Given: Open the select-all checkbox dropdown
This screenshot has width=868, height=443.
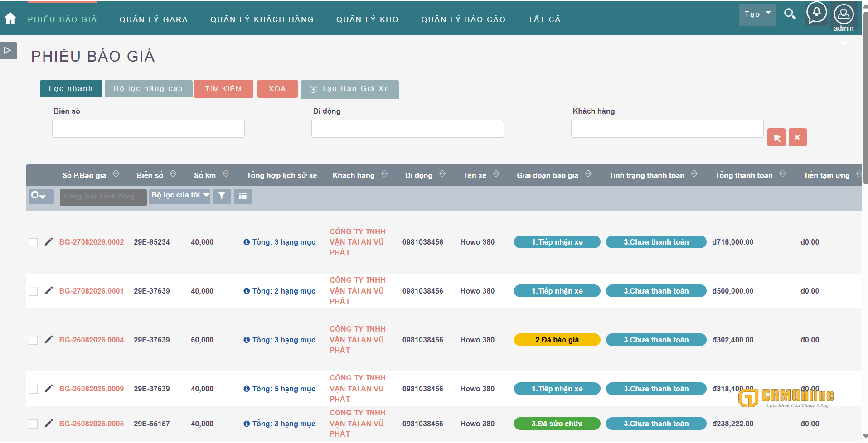Looking at the screenshot, I should [41, 196].
